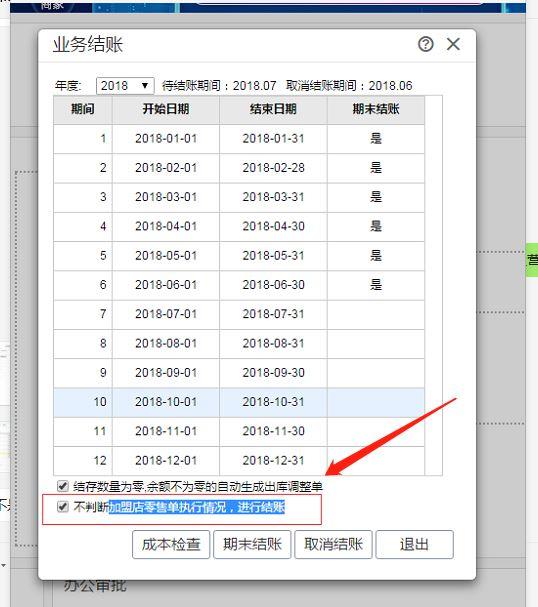Select start date 2018-08-01 cell
The width and height of the screenshot is (538, 607).
166,343
